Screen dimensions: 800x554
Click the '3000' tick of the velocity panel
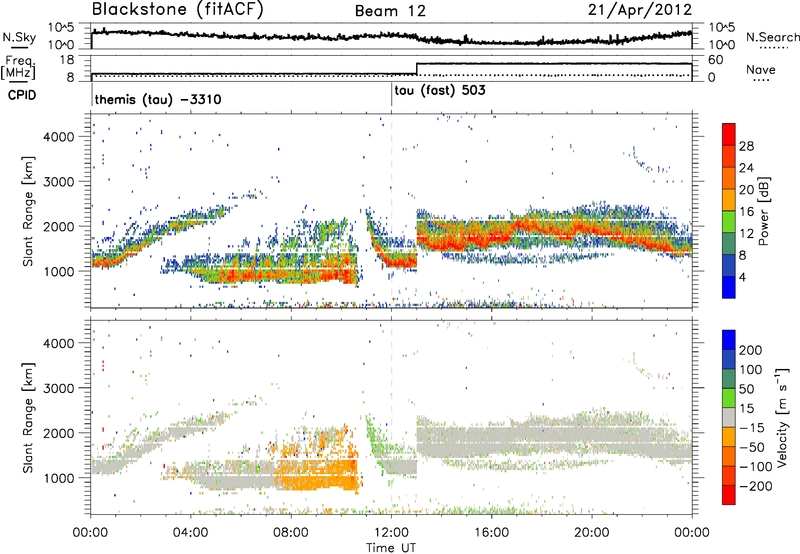coord(59,388)
